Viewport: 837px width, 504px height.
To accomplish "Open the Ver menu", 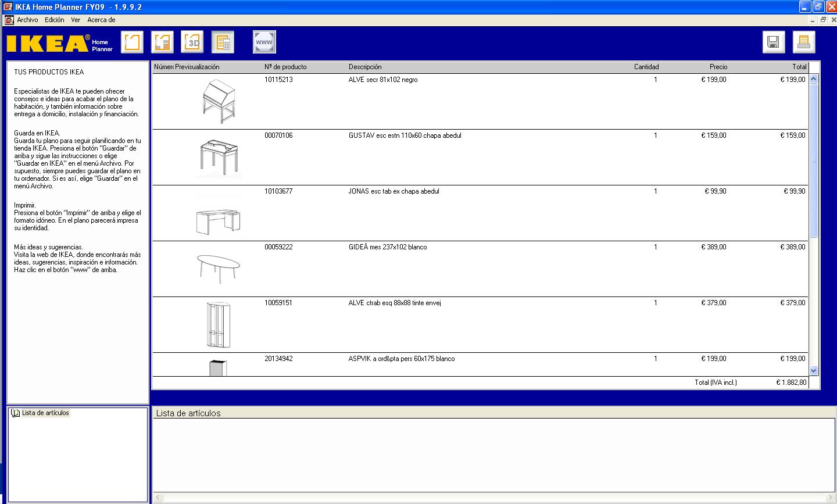I will [x=76, y=20].
